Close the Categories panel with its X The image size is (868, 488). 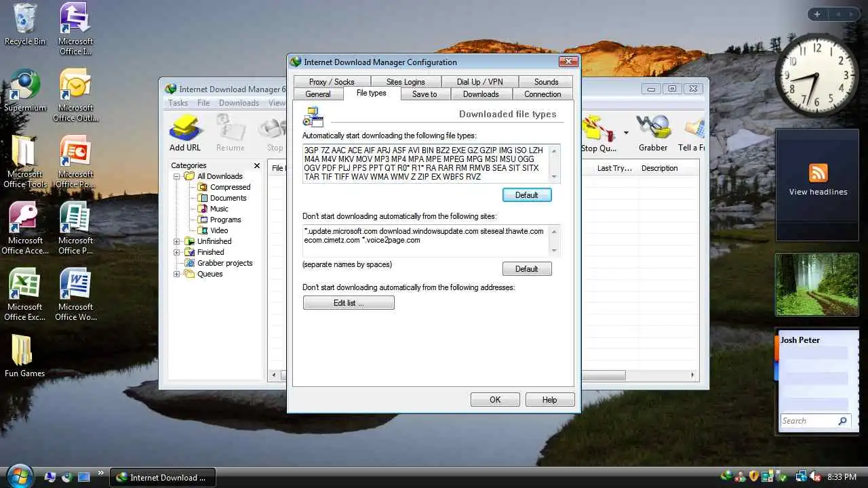[x=257, y=165]
